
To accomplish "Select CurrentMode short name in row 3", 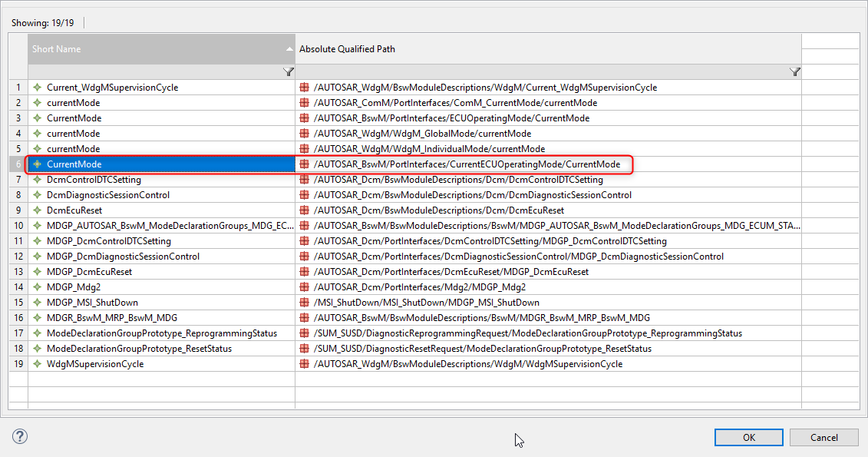I will 74,118.
